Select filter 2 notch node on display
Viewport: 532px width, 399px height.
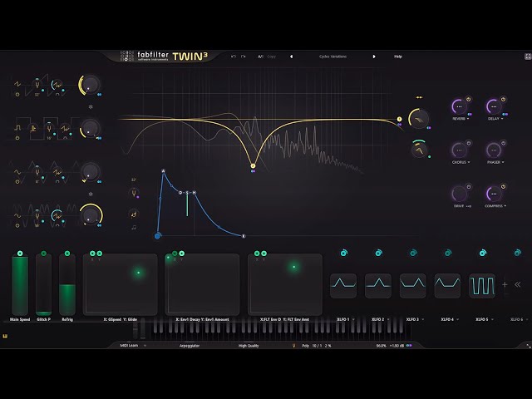click(253, 166)
